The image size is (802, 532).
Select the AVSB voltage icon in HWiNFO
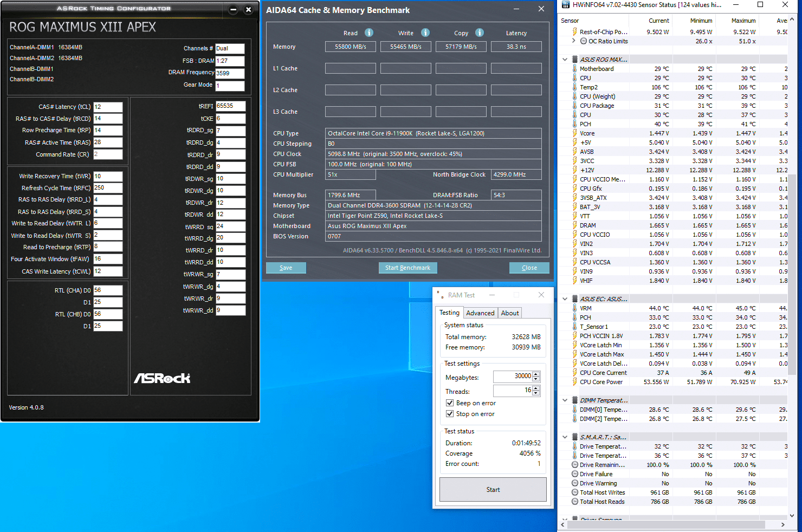tap(574, 152)
